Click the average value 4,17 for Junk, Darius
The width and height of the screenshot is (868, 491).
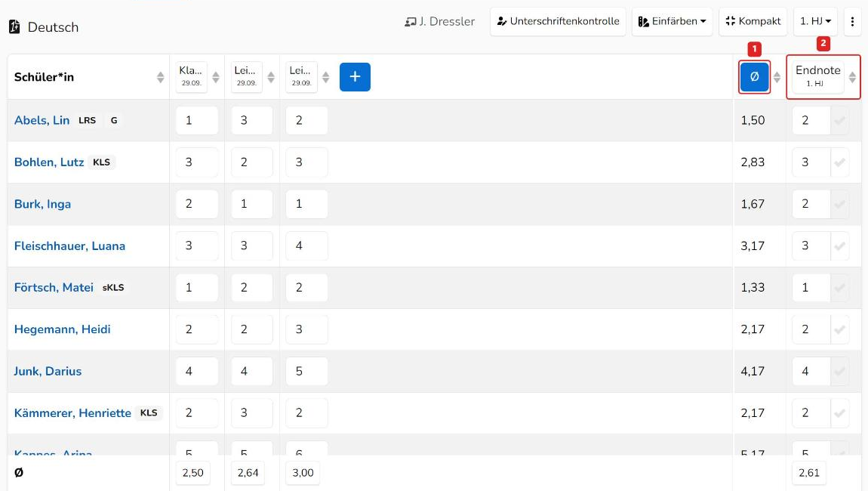coord(753,372)
